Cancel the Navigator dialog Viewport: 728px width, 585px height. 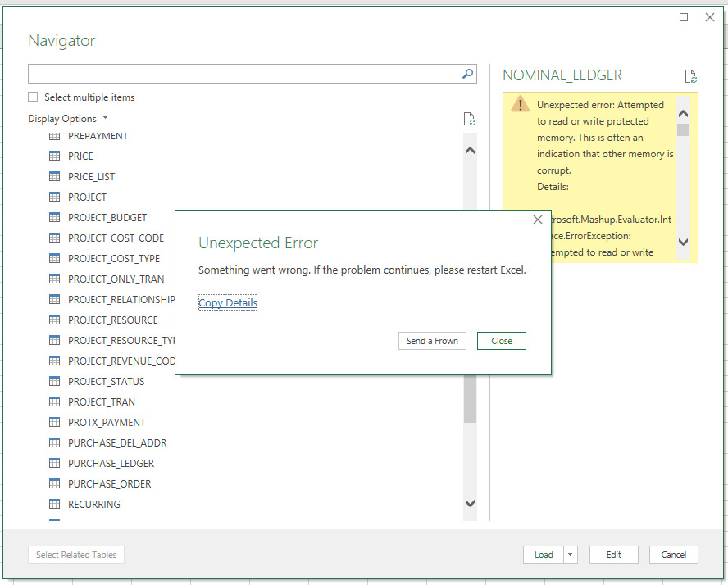[x=674, y=555]
